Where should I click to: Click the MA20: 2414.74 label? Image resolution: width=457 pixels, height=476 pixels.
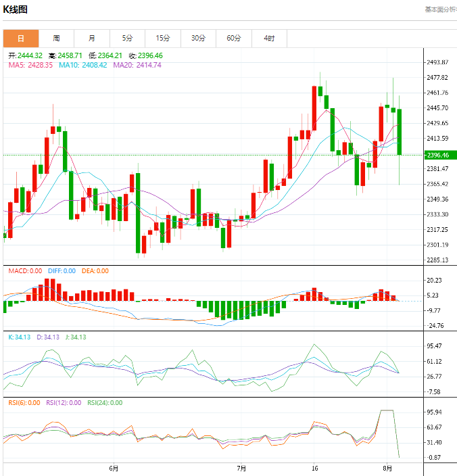click(137, 65)
